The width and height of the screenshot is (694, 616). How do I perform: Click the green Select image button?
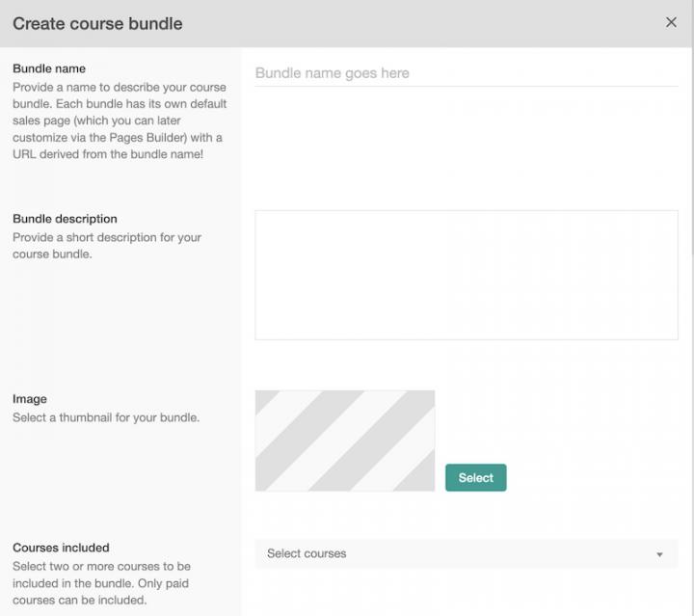pos(476,477)
